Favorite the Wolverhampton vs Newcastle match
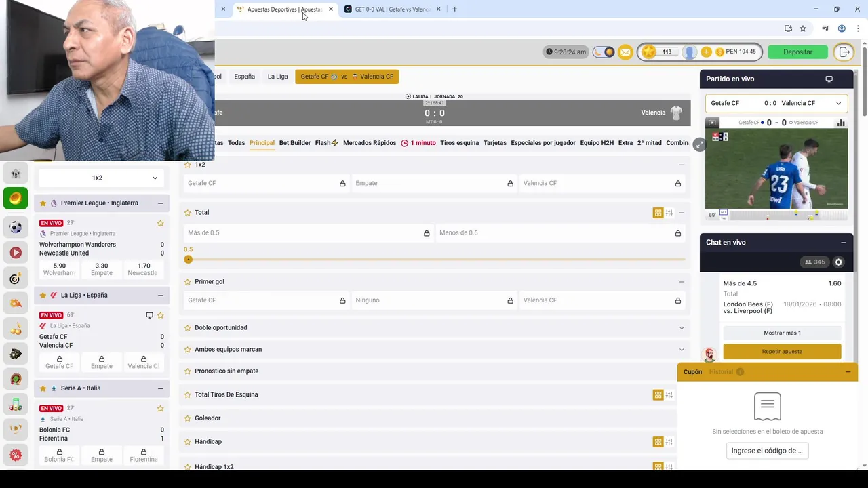This screenshot has width=868, height=488. click(161, 223)
